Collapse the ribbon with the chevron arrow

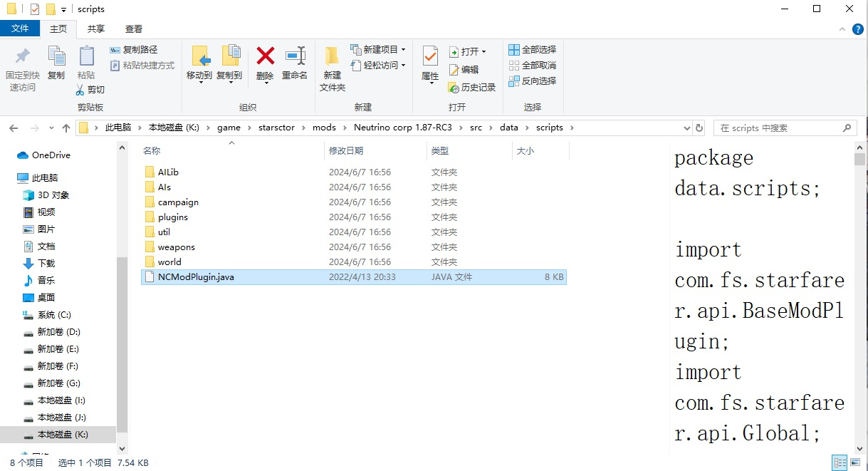(842, 30)
